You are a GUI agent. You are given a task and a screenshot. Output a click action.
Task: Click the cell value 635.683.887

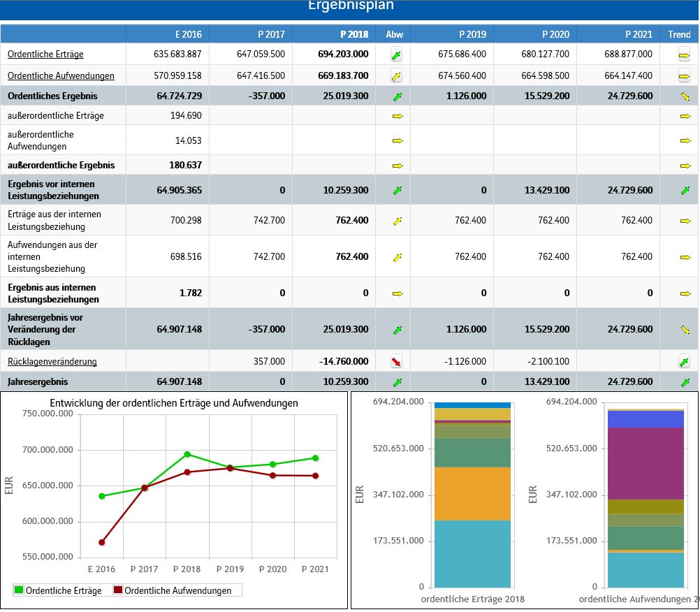tap(177, 54)
